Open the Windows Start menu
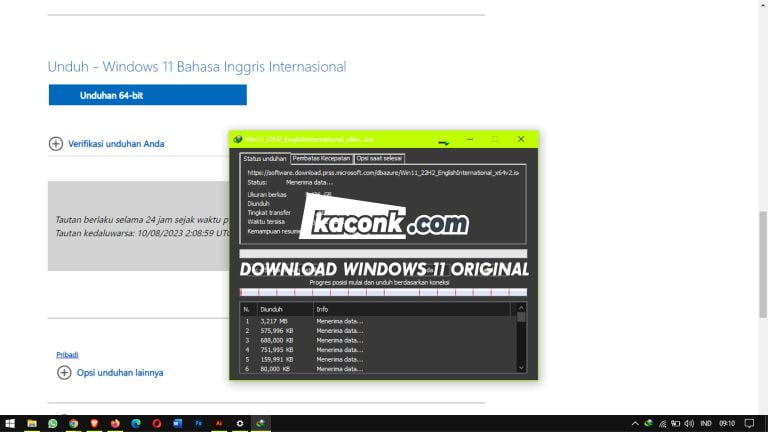Screen dimensions: 768x432 (x=10, y=423)
